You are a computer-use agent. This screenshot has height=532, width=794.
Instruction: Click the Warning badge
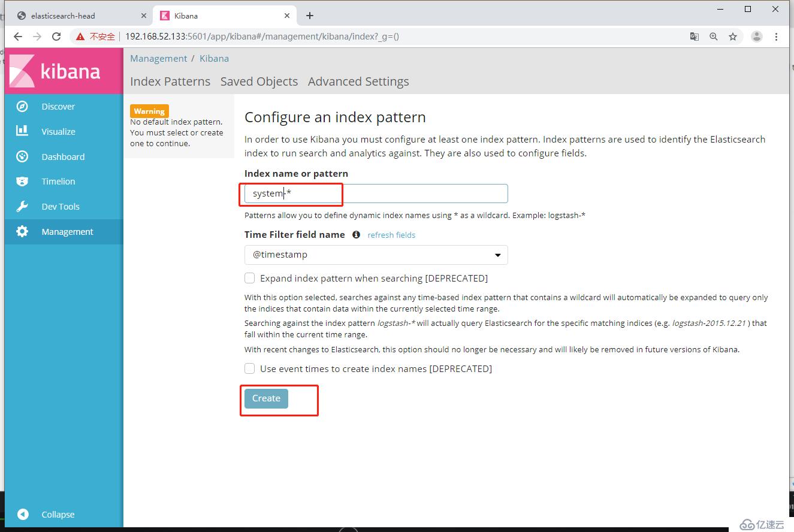coord(149,111)
